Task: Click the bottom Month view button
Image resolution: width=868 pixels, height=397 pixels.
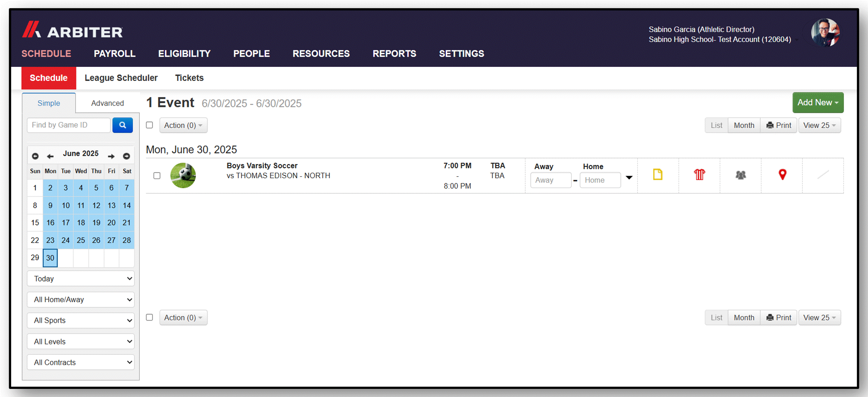Action: tap(744, 318)
